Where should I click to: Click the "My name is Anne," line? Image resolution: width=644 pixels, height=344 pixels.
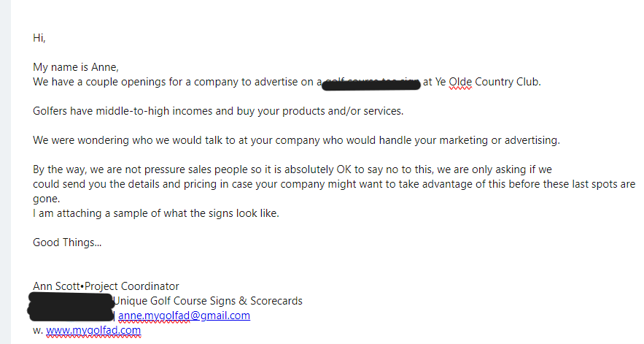click(75, 67)
